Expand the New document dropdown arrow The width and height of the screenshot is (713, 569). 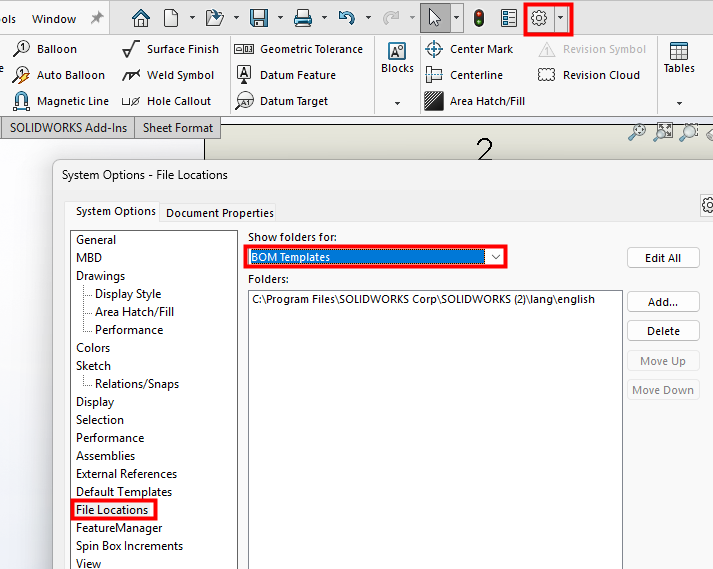(x=192, y=18)
